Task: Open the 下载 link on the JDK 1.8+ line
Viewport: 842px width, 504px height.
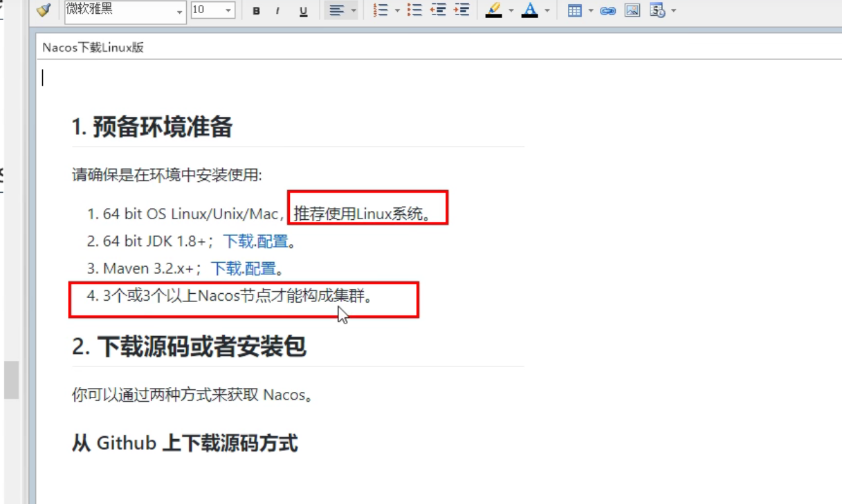Action: pos(239,241)
